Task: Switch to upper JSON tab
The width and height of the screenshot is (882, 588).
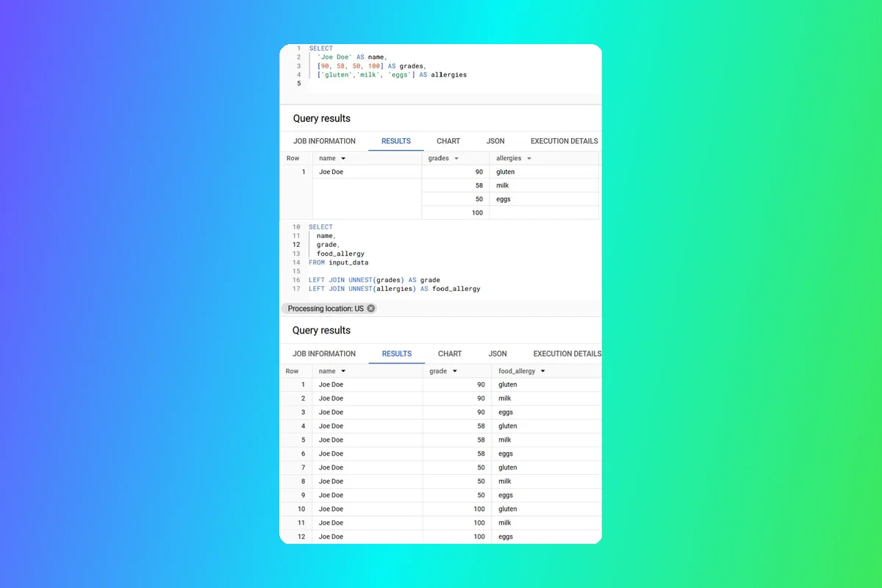Action: tap(495, 141)
